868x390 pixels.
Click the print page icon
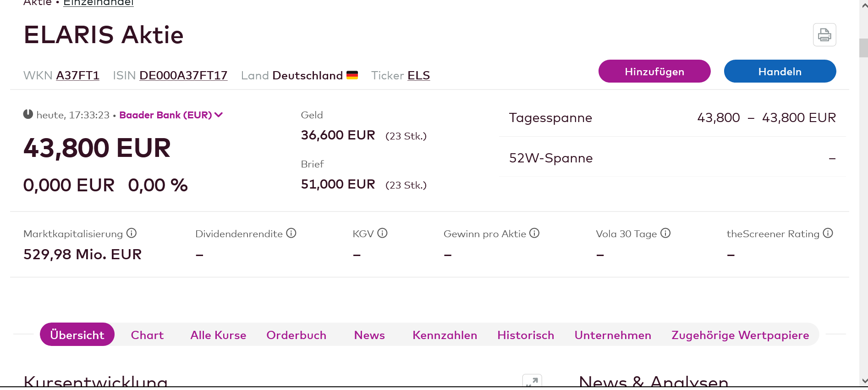tap(824, 35)
